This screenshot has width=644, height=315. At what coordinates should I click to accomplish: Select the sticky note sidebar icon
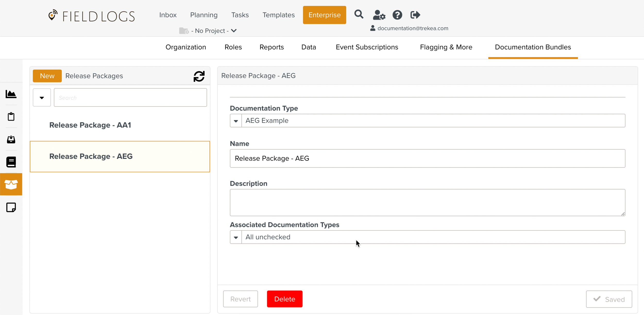(x=11, y=207)
